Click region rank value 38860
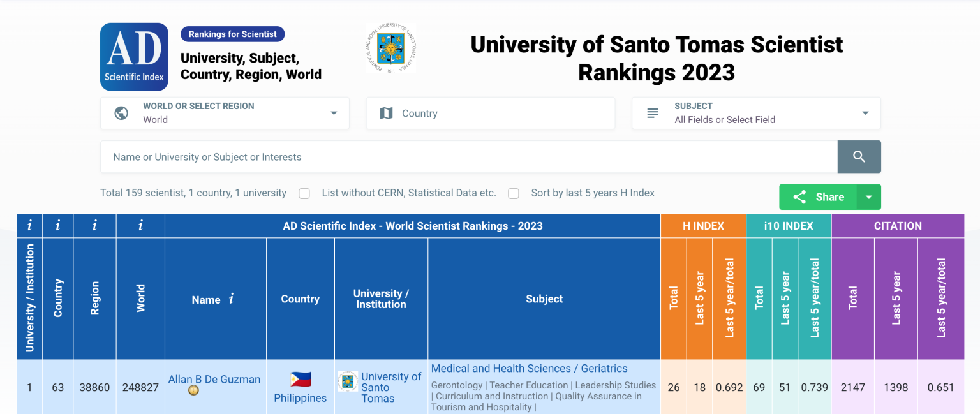Screen dimensions: 980x414 [x=94, y=387]
